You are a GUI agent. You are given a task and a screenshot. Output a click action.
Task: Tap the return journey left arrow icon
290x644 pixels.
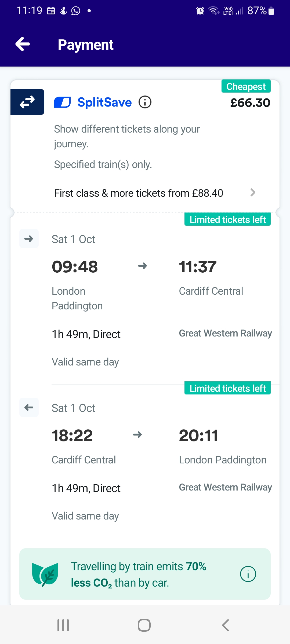[29, 407]
